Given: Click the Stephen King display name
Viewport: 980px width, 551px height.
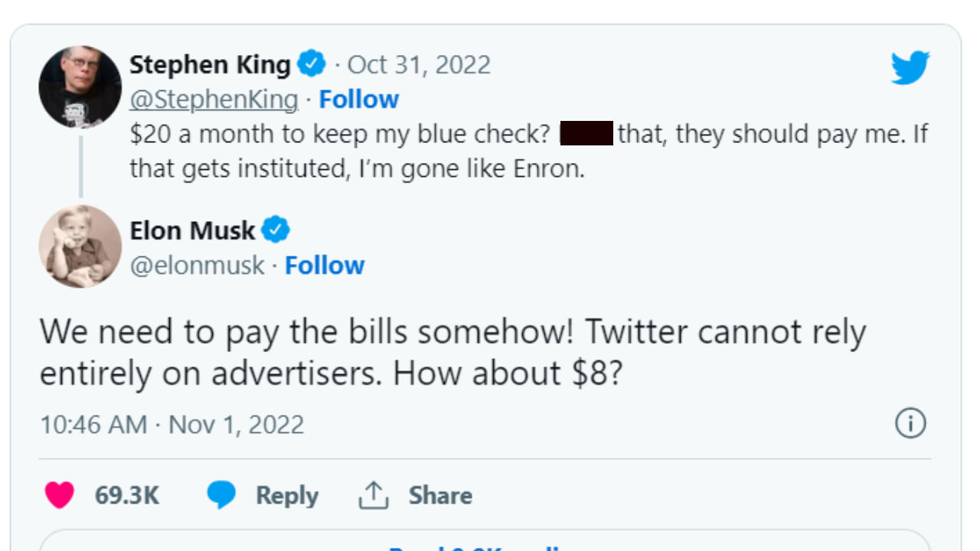Looking at the screenshot, I should tap(210, 65).
